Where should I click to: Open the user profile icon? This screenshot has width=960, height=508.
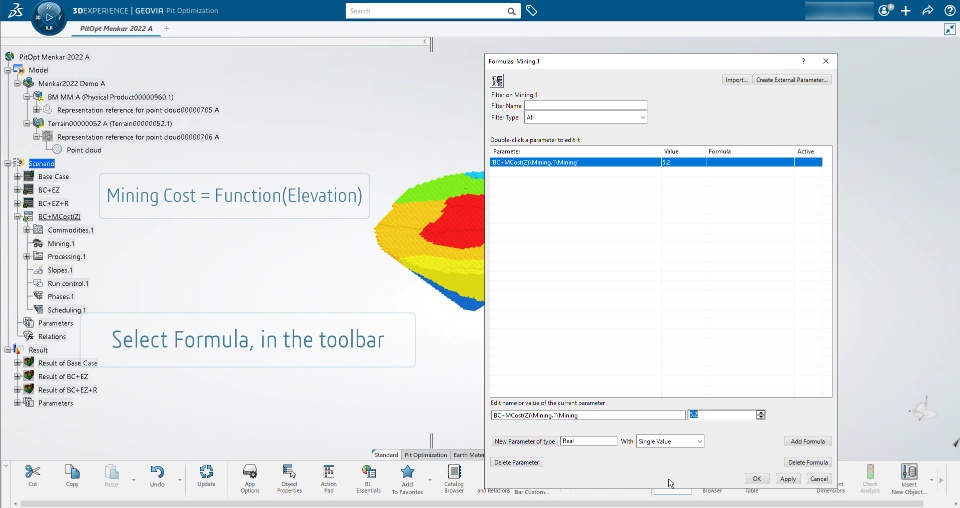(x=885, y=10)
